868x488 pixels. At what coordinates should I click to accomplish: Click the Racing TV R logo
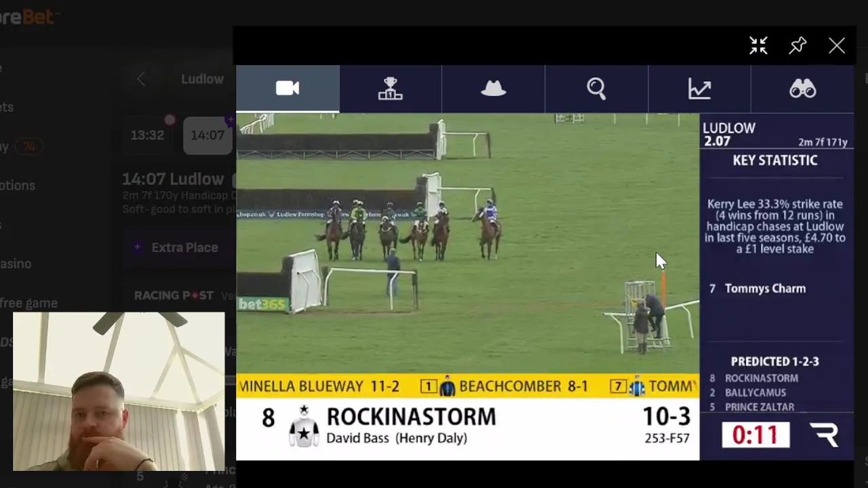click(825, 434)
